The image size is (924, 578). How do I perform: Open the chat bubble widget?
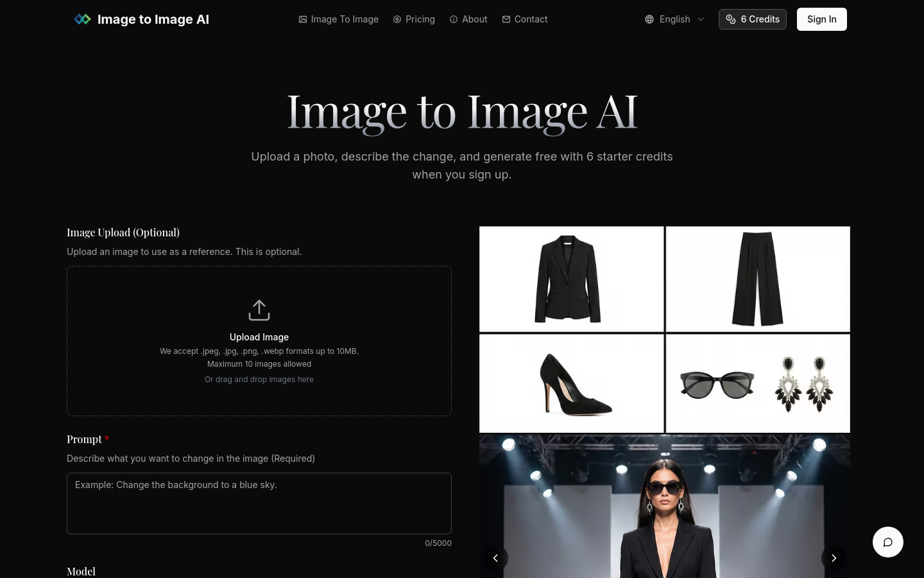[888, 542]
